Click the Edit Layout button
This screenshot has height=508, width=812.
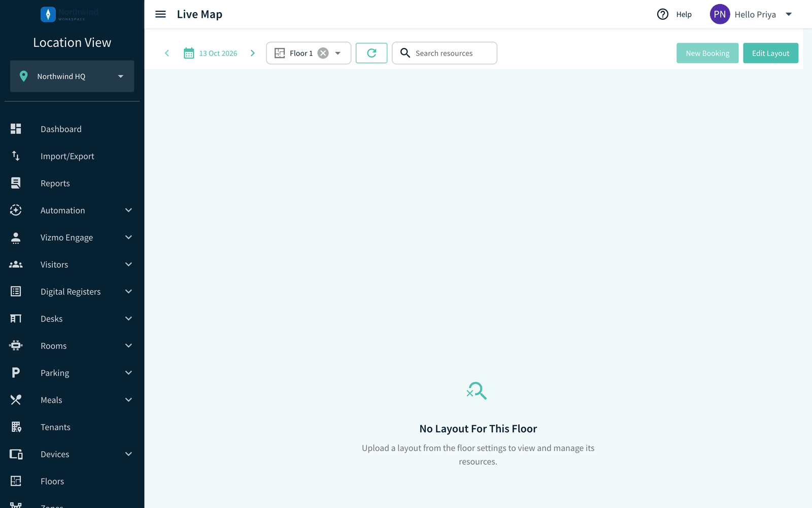pos(770,53)
